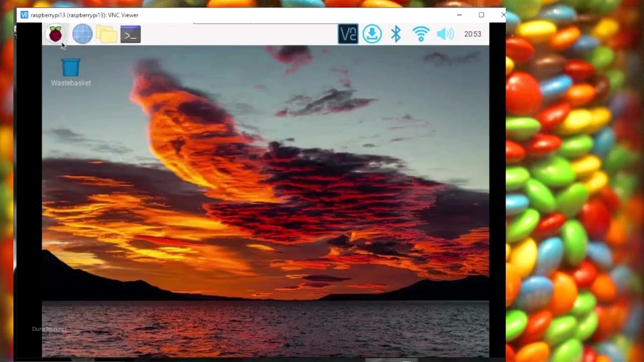The image size is (644, 362).
Task: Open the Bluetooth menu
Action: pyautogui.click(x=396, y=34)
